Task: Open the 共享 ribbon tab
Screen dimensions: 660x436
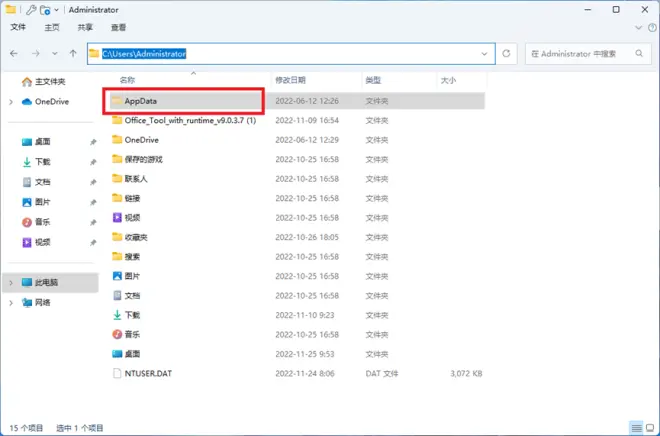Action: pos(85,27)
